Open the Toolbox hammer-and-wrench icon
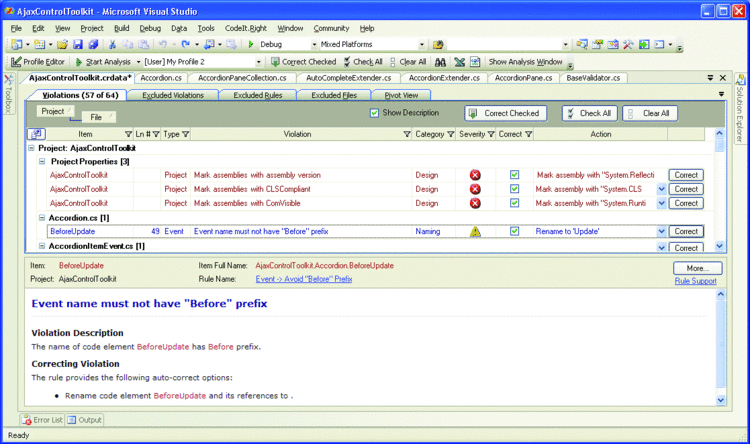750x444 pixels. coord(628,44)
